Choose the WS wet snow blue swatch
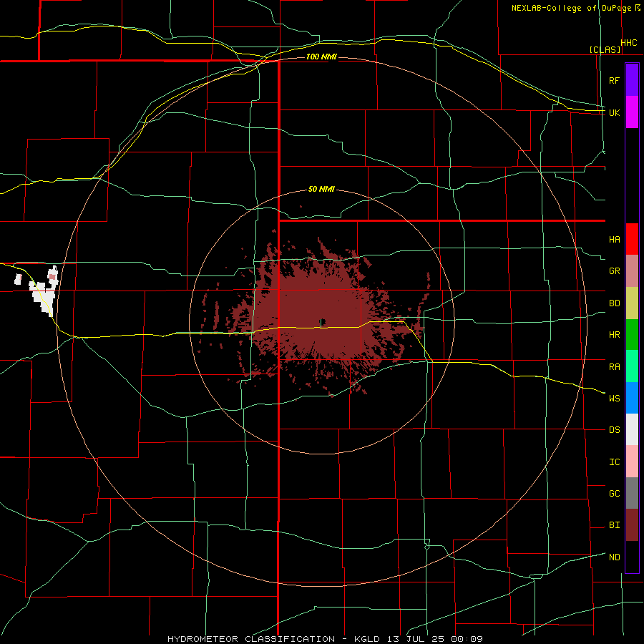Screen dimensions: 644x644 tap(632, 398)
